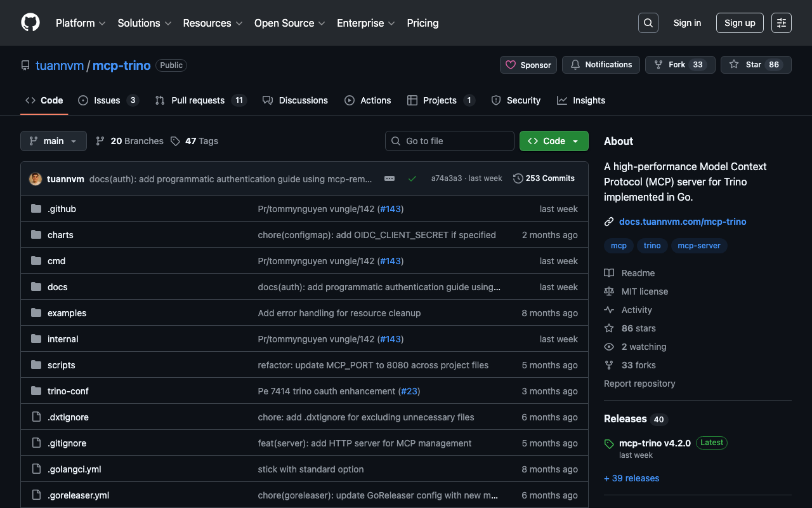The width and height of the screenshot is (812, 508).
Task: Open docs.tuannvm.com/mcp-trino website link
Action: (x=682, y=222)
